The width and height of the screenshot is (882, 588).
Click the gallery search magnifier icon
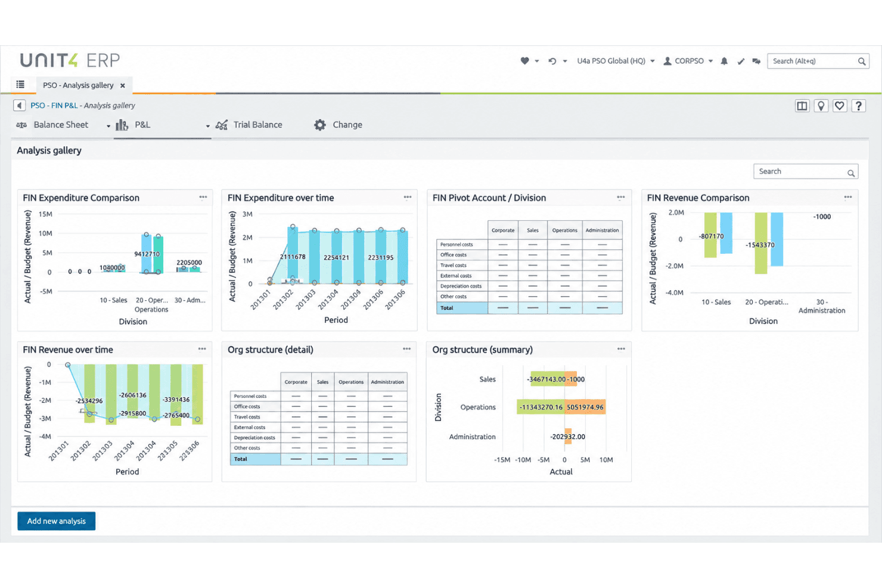851,173
